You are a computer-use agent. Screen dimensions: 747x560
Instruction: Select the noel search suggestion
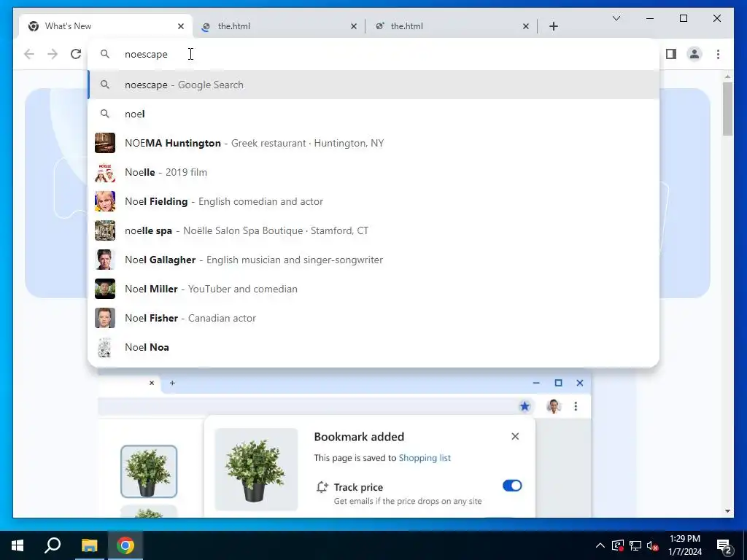pyautogui.click(x=373, y=114)
